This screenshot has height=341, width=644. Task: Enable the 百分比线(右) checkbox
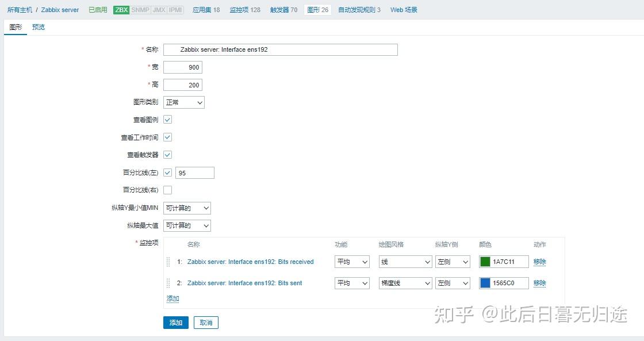click(167, 190)
